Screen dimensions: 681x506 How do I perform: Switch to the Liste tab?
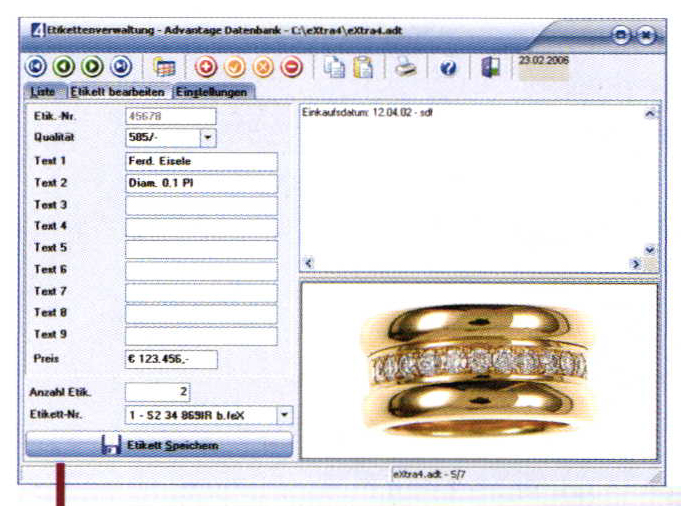pyautogui.click(x=43, y=92)
